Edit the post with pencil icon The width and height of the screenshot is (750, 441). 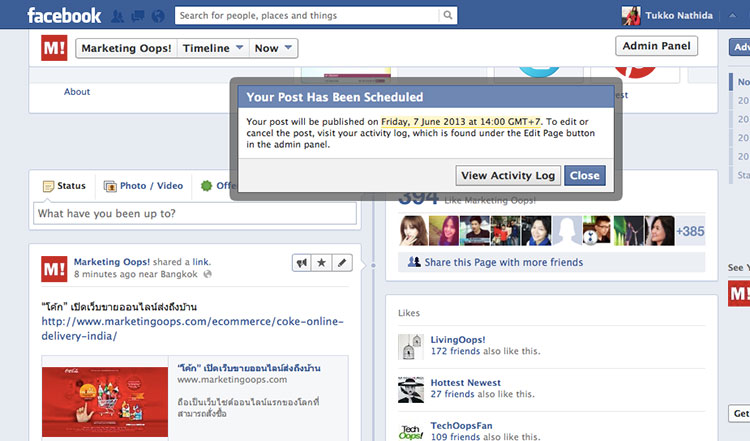click(x=342, y=263)
